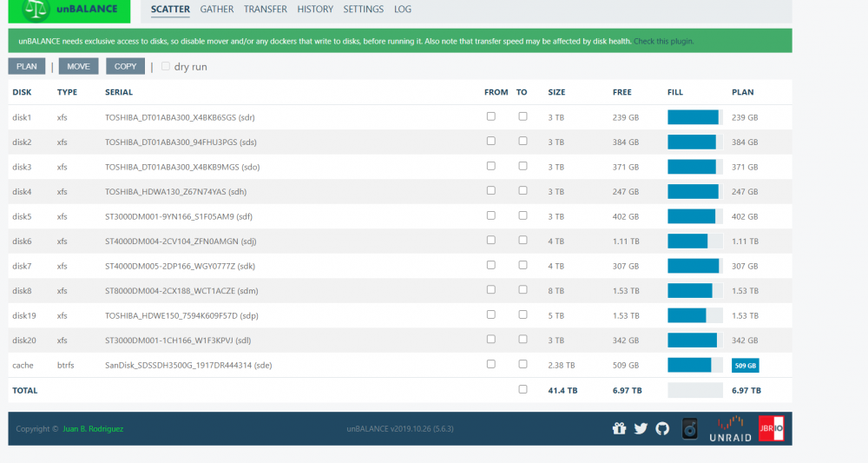Image resolution: width=868 pixels, height=463 pixels.
Task: Switch to the GATHER tab
Action: [217, 10]
